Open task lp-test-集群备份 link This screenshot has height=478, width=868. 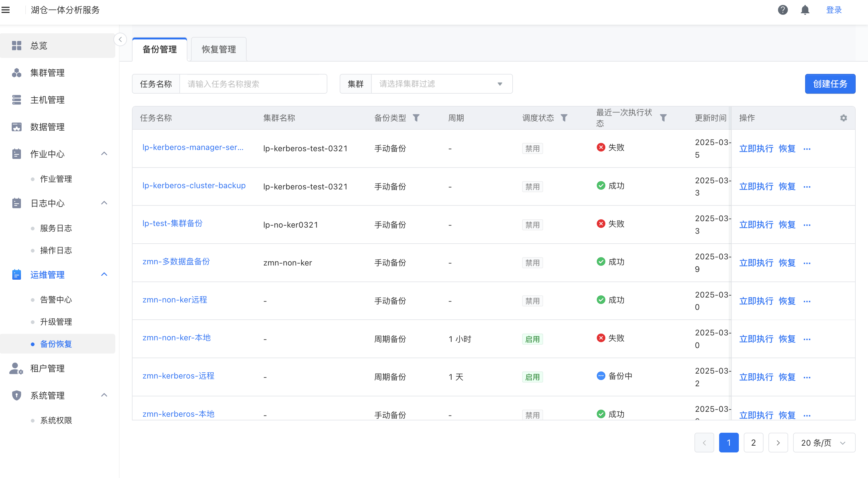click(172, 224)
